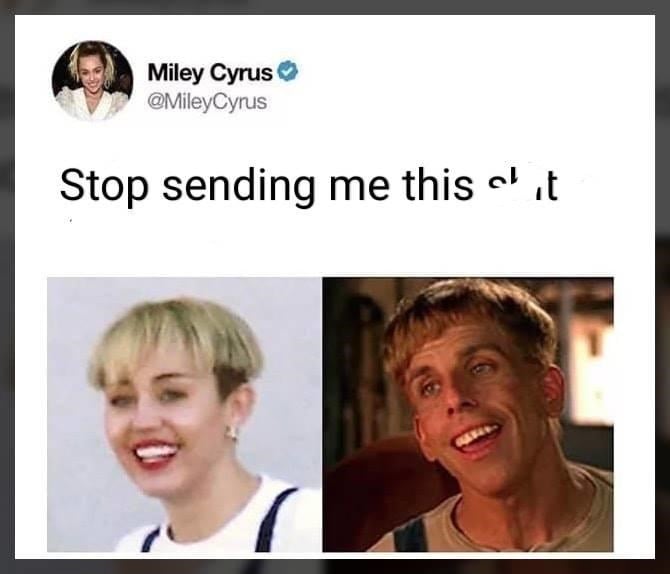Click the word "sending" in the tweet

(x=238, y=186)
